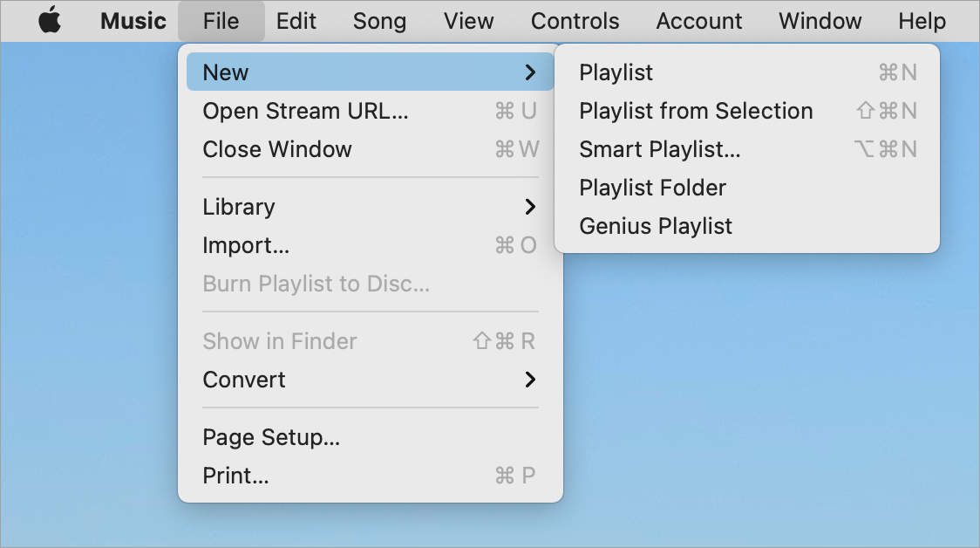980x548 pixels.
Task: Open the Controls menu
Action: click(x=575, y=21)
